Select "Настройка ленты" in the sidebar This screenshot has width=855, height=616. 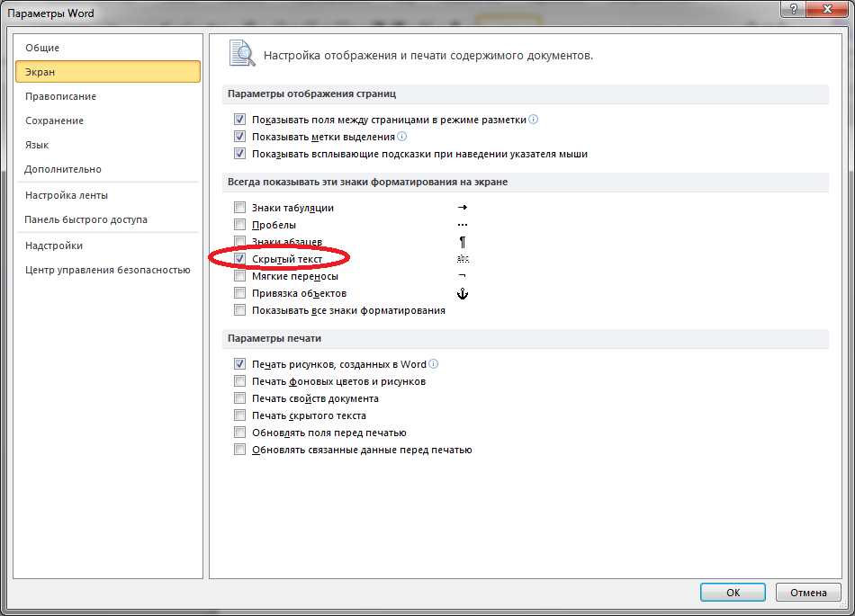click(67, 195)
